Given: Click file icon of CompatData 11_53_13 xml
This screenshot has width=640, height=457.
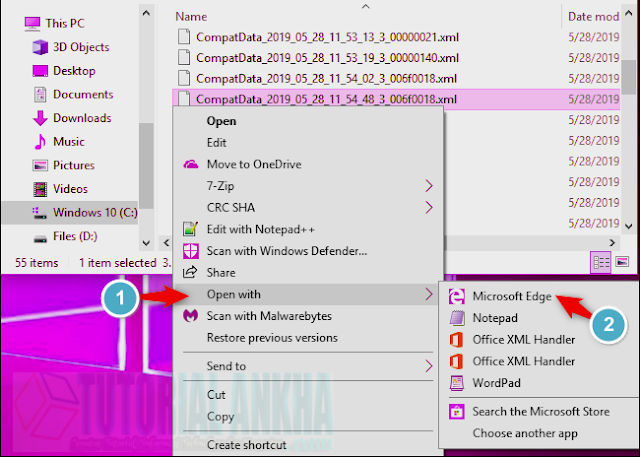Looking at the screenshot, I should (184, 37).
